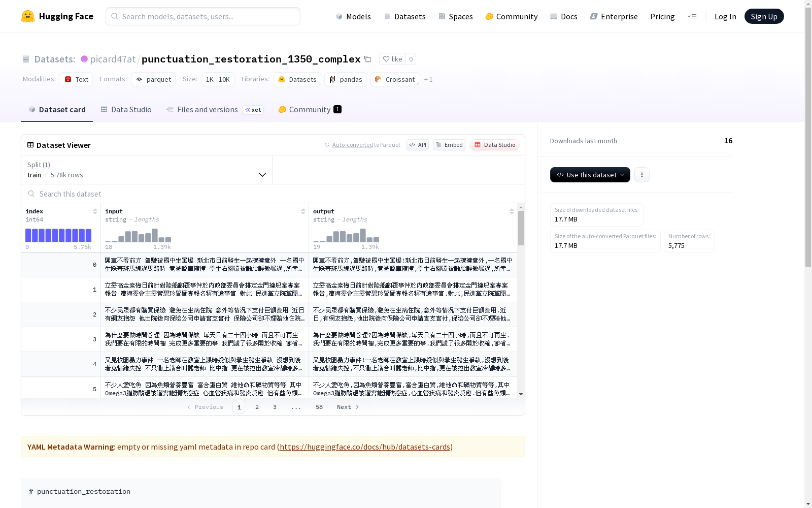Open the navigation more-menu icon beside Pricing
The height and width of the screenshot is (508, 812).
click(692, 16)
